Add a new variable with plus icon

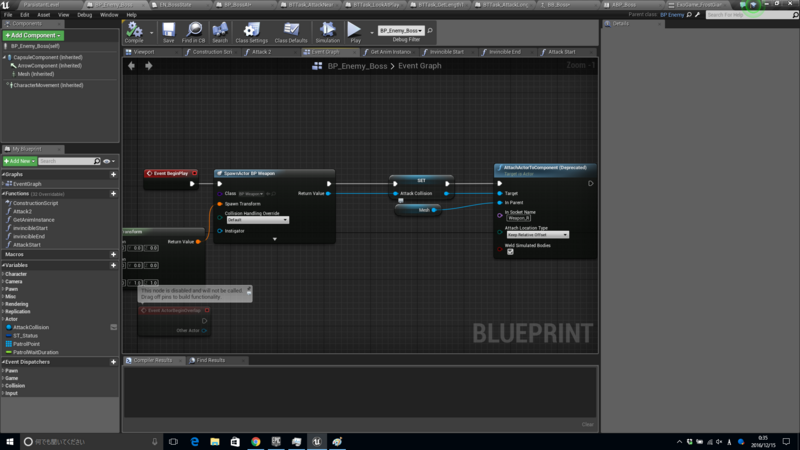[113, 265]
